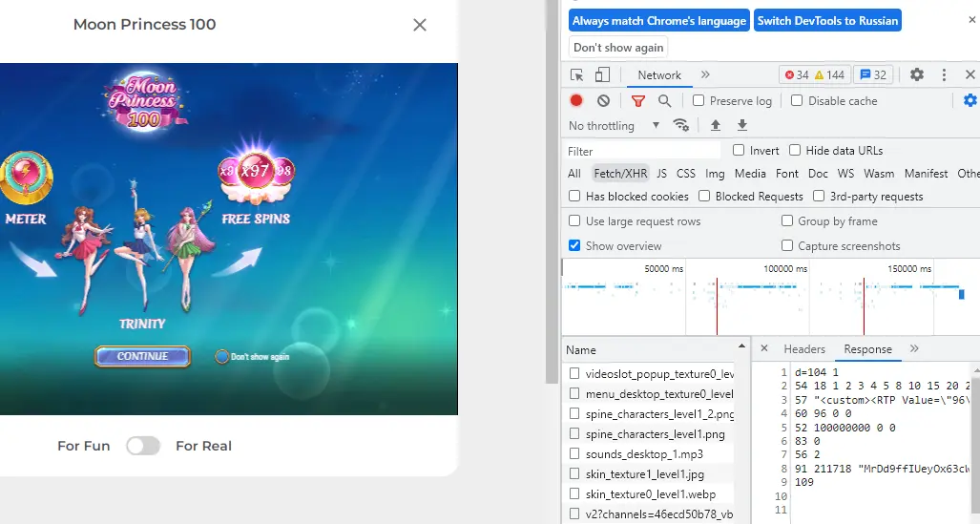Click the DevTools Don't show again button
The image size is (980, 524).
click(618, 48)
